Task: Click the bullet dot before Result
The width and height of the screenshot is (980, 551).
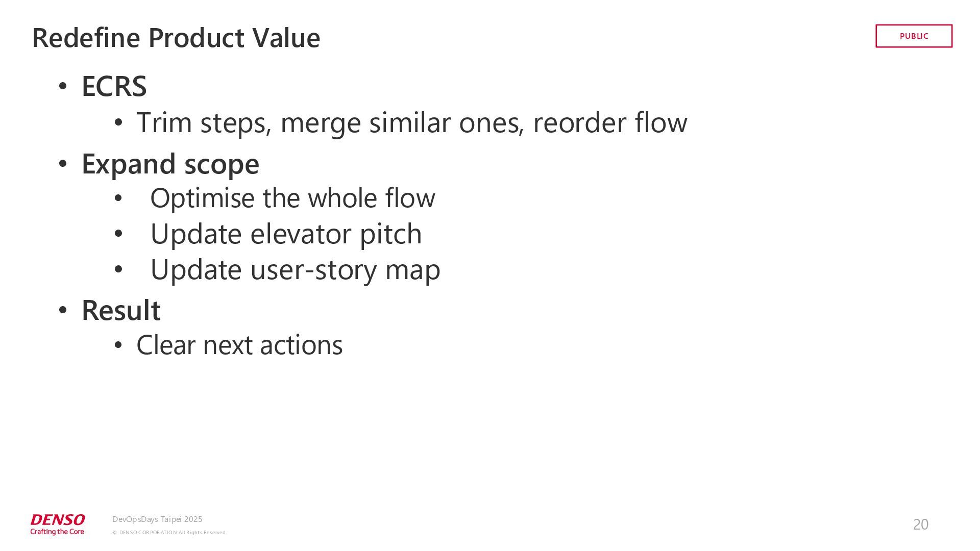Action: (x=63, y=310)
